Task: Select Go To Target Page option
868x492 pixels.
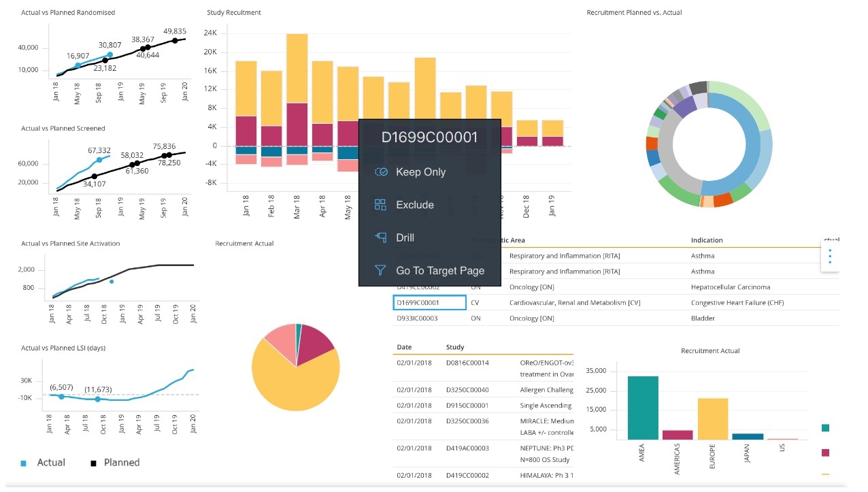Action: point(440,271)
